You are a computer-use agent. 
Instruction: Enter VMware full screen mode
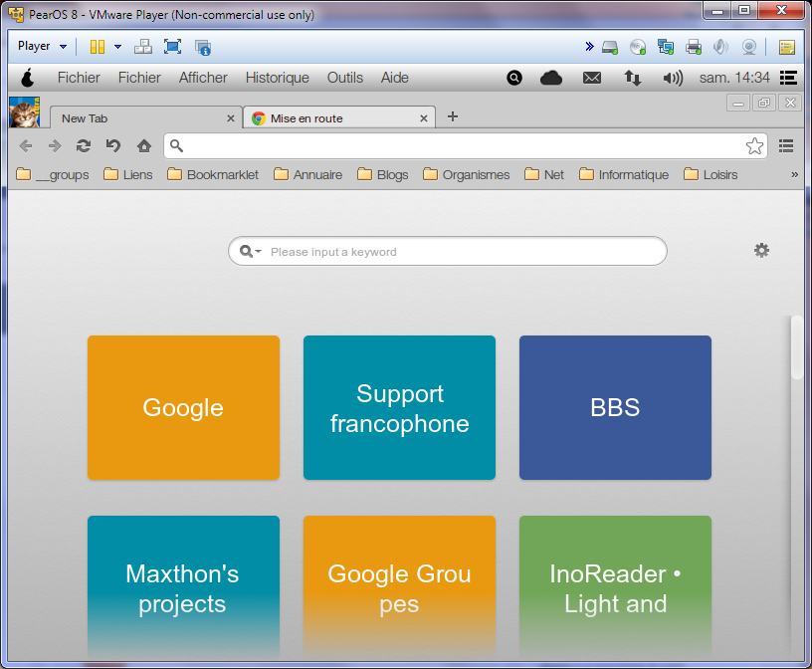coord(172,47)
